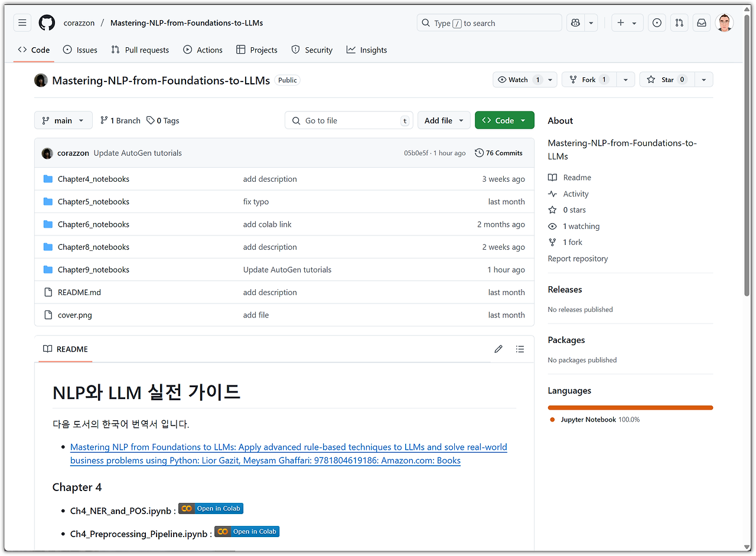Open the Packages heading link
Viewport: 756px width, 556px height.
(566, 340)
